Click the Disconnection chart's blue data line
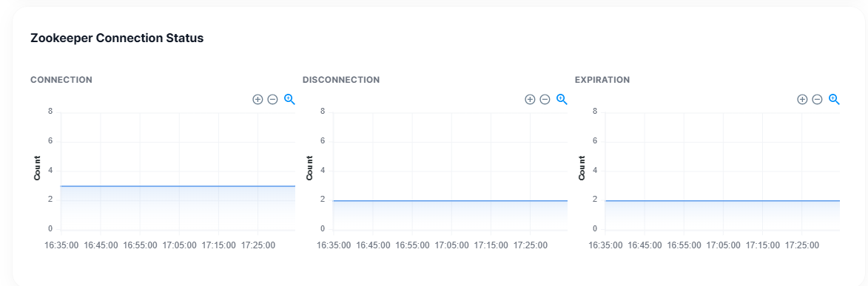 450,200
